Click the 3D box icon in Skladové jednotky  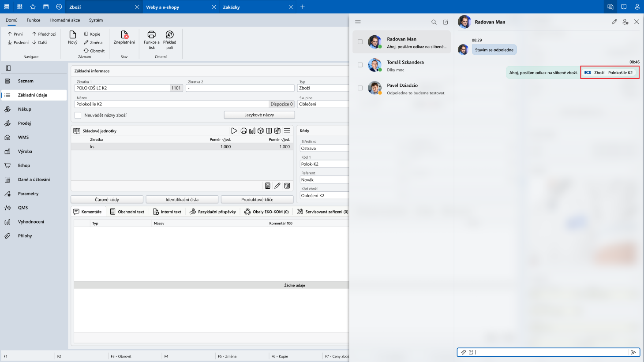[261, 131]
